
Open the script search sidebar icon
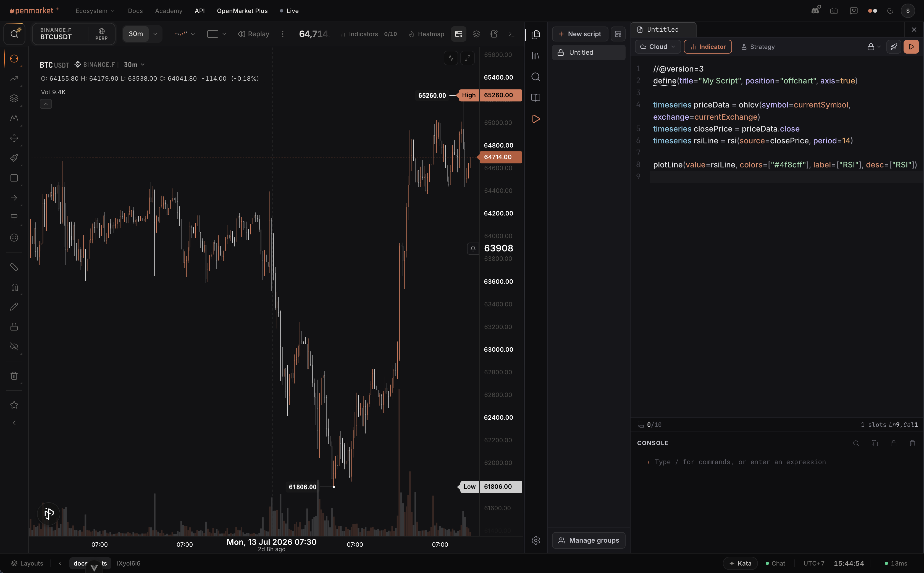coord(535,77)
